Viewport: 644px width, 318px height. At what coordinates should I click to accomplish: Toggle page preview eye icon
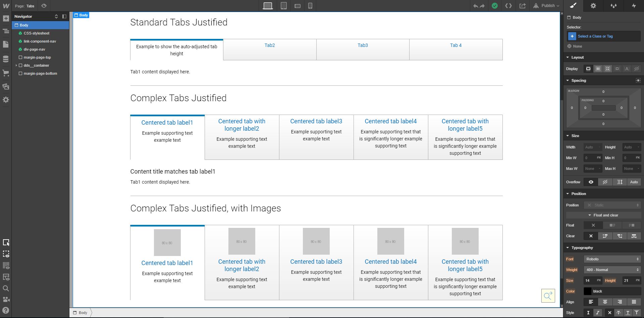[x=44, y=6]
